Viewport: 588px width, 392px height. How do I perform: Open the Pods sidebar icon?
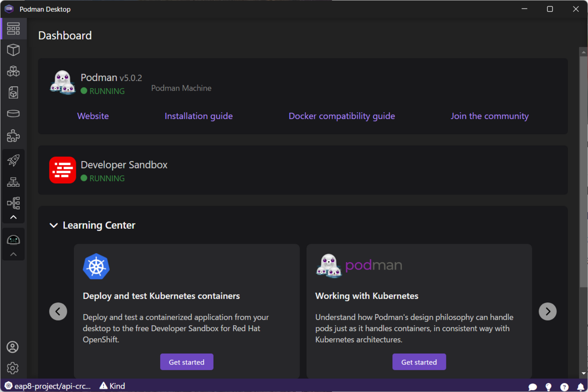tap(13, 71)
